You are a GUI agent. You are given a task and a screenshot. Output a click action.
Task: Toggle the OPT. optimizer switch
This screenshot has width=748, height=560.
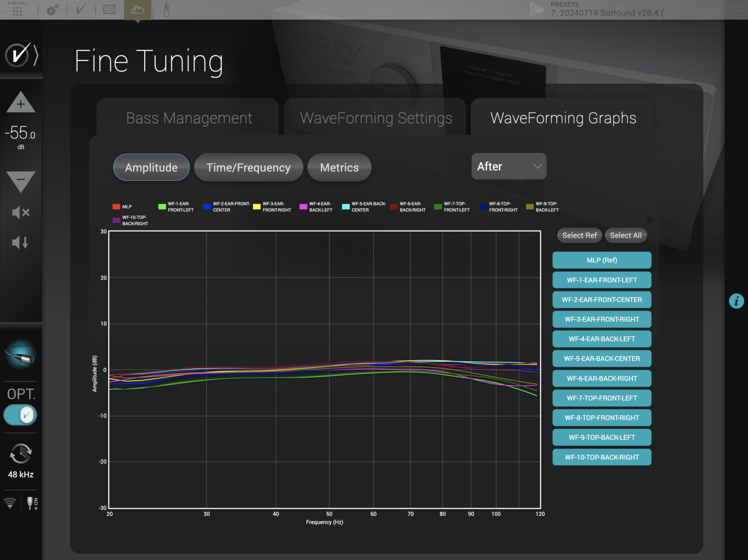[x=21, y=415]
